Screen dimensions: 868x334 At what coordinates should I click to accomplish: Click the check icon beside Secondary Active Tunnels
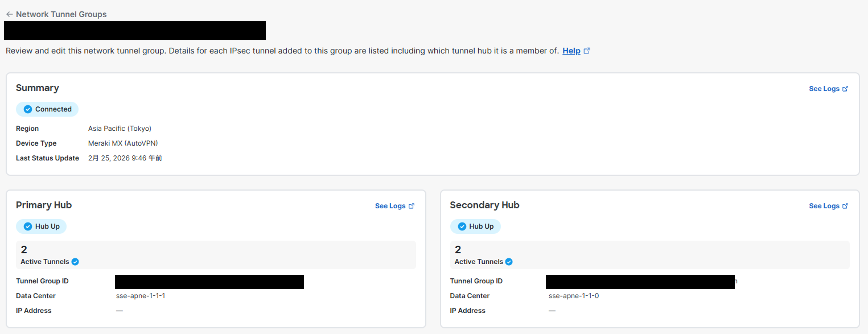[509, 262]
